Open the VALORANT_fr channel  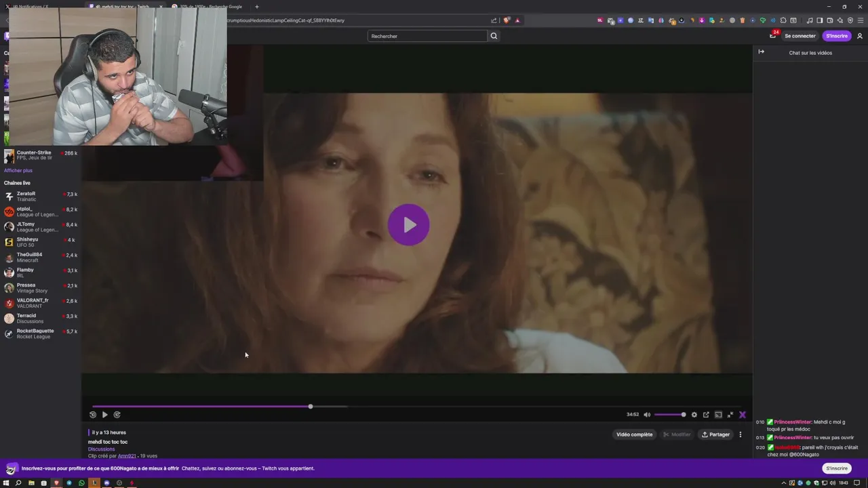tap(41, 303)
